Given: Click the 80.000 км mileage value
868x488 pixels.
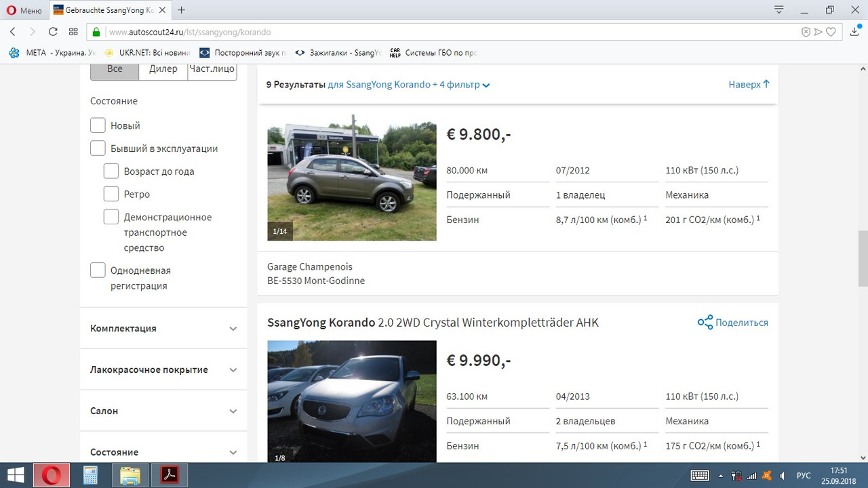Looking at the screenshot, I should pos(467,170).
